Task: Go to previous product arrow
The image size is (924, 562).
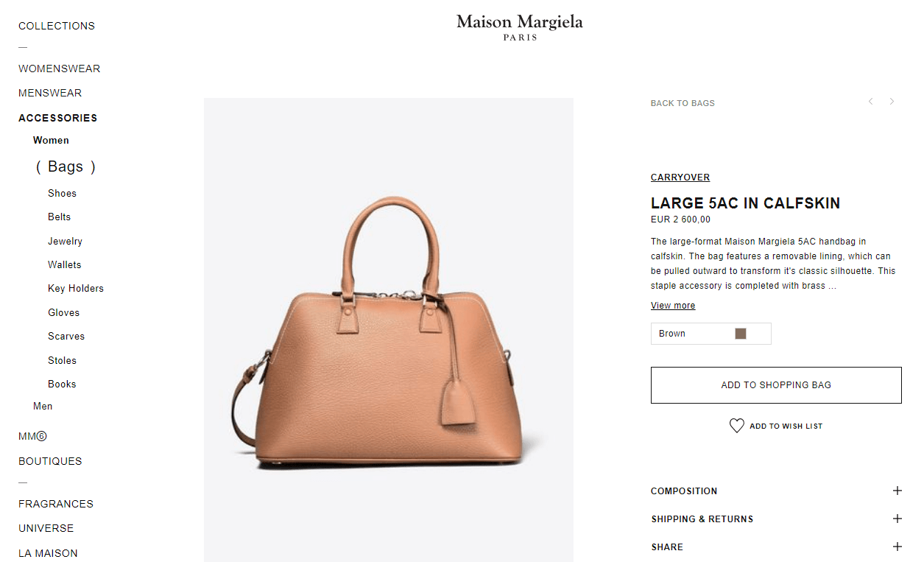Action: pos(870,102)
